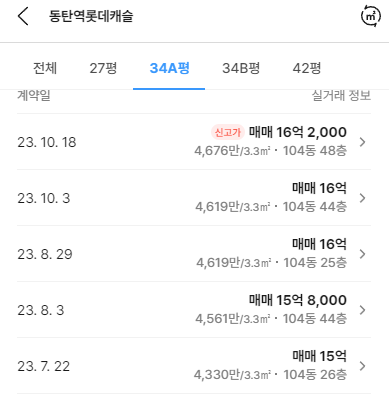The height and width of the screenshot is (400, 389).
Task: Click the 신고가 badge
Action: tap(228, 132)
